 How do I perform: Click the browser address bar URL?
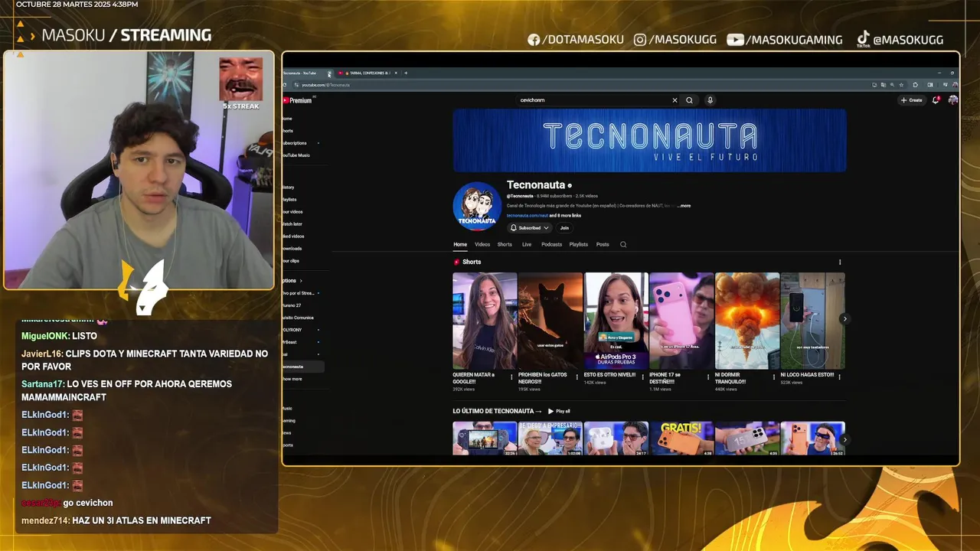coord(325,85)
